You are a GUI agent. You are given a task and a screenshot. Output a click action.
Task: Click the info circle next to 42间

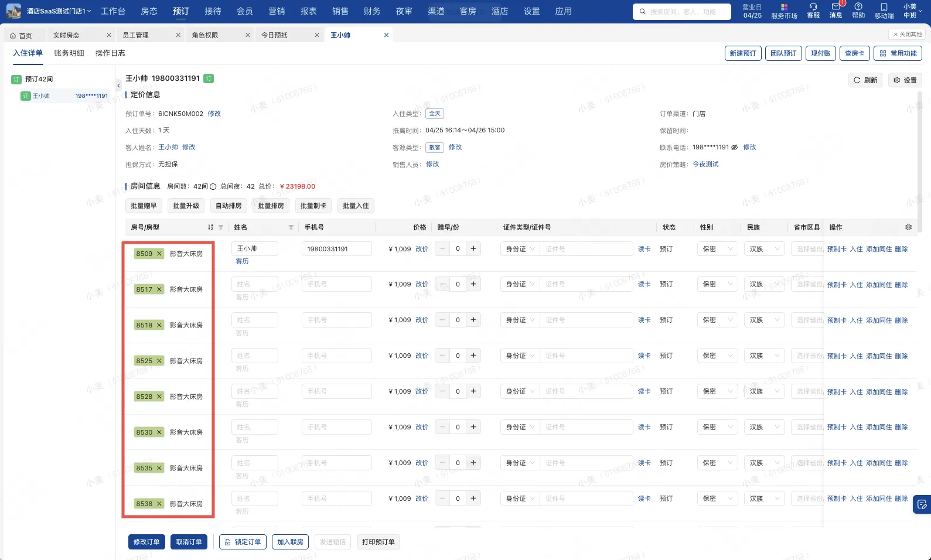pyautogui.click(x=213, y=186)
